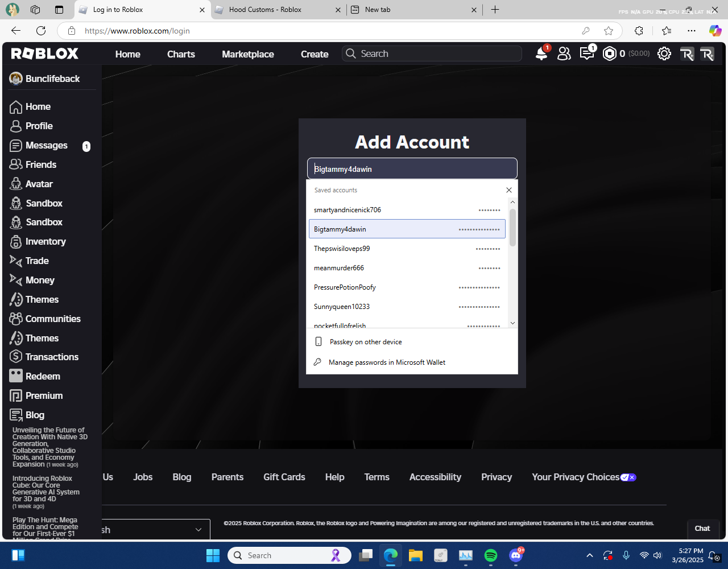Click the Windows Start button
This screenshot has width=728, height=569.
pos(213,555)
